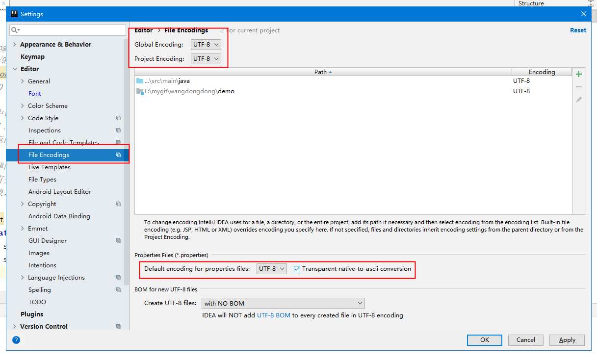The height and width of the screenshot is (364, 597).
Task: Click the folder icon of src\main\java row
Action: click(x=140, y=81)
